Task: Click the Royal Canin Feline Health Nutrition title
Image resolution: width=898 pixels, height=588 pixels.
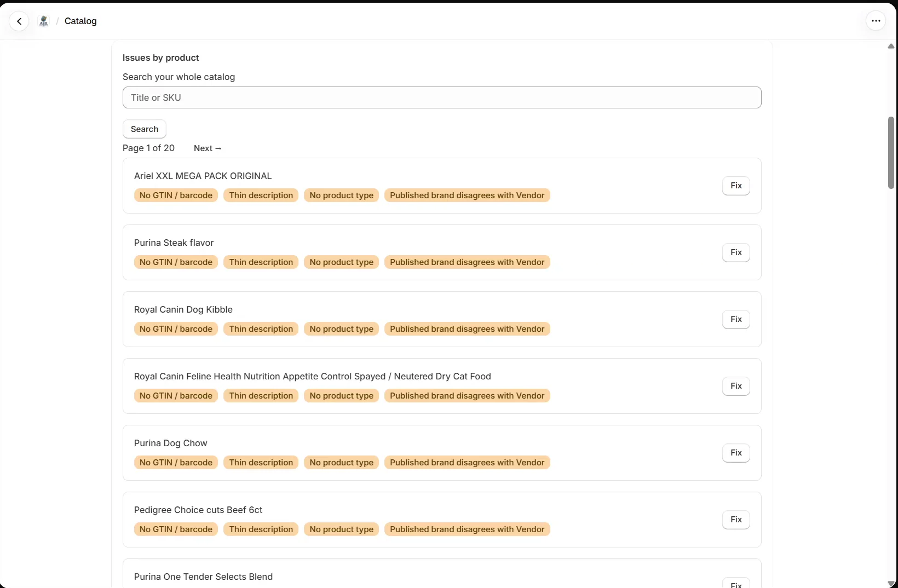Action: point(313,377)
